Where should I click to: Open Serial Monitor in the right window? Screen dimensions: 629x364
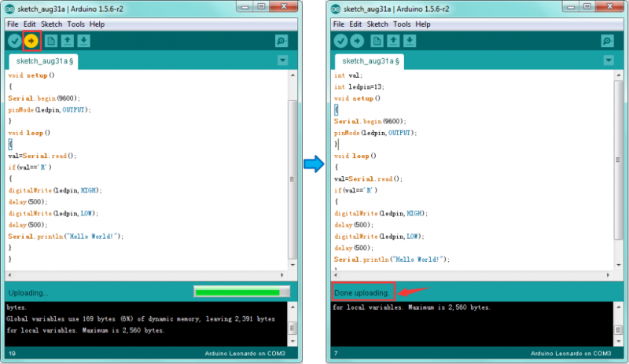coord(606,41)
